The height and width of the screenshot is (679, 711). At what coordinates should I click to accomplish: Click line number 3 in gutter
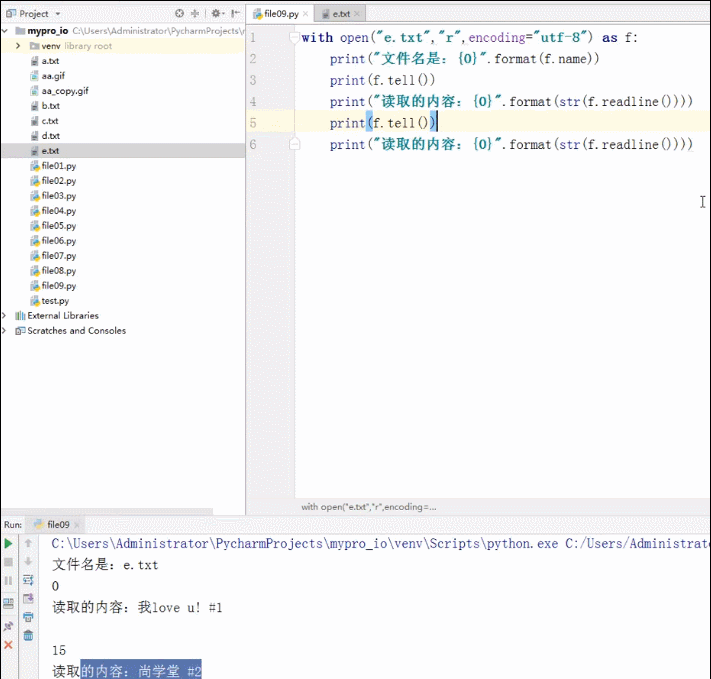pos(253,80)
